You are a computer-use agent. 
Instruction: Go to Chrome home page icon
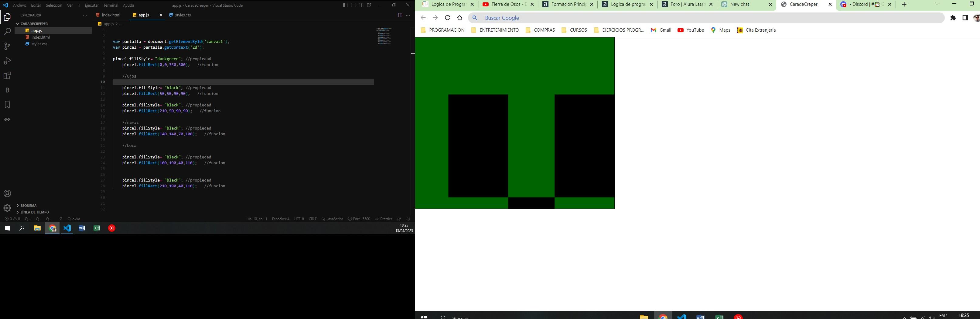[x=459, y=18]
